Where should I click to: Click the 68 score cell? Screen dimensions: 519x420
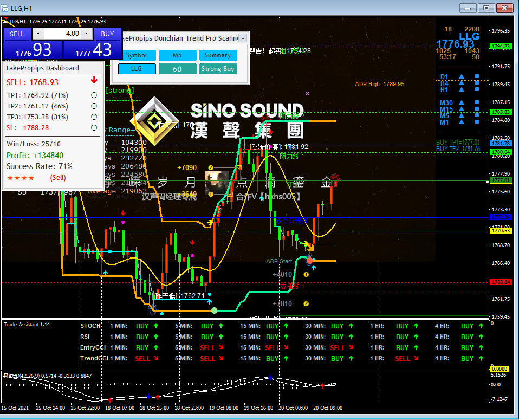pyautogui.click(x=177, y=69)
